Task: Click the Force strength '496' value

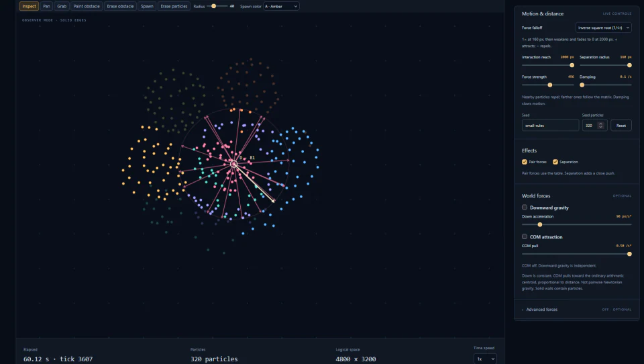Action: [x=571, y=77]
